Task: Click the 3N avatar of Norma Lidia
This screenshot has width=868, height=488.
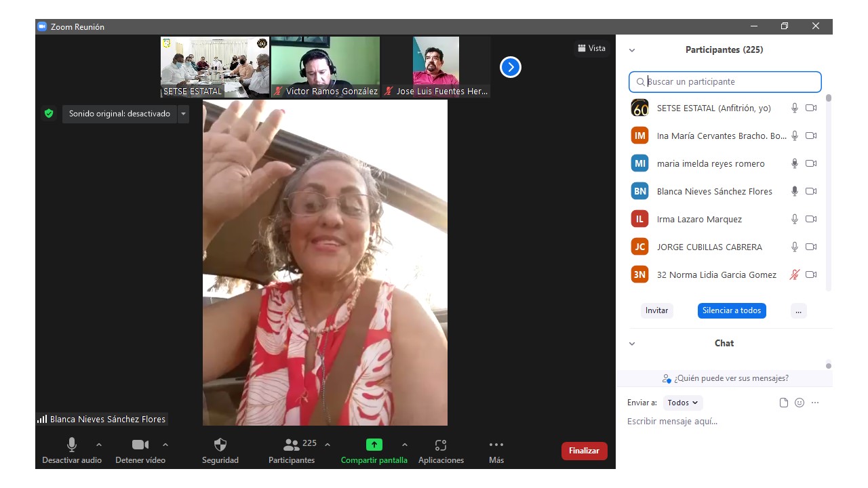Action: pyautogui.click(x=639, y=274)
